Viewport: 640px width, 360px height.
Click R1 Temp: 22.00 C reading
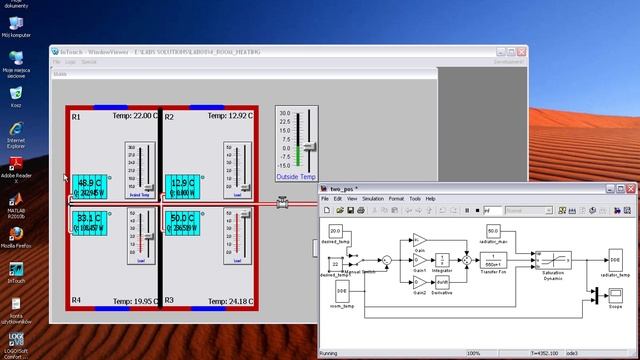coord(135,116)
